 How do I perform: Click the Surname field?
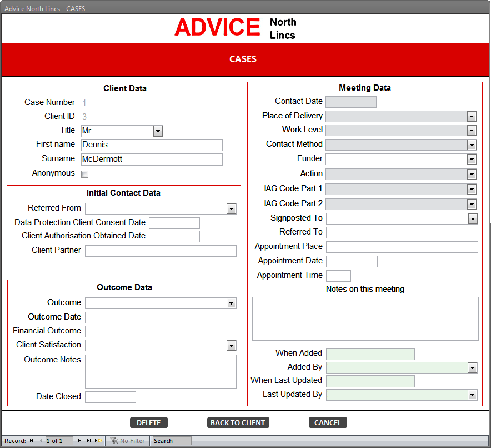coord(152,159)
